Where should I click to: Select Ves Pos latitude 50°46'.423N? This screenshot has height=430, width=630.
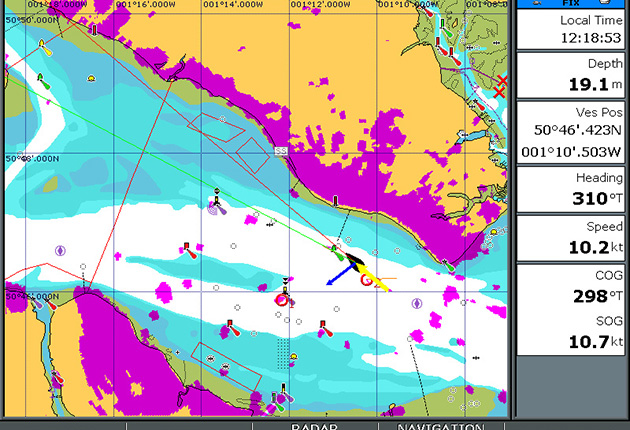tap(577, 130)
